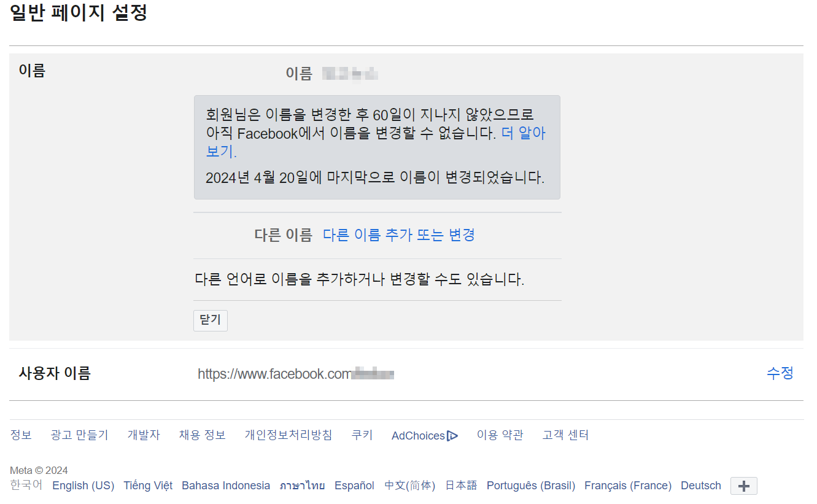Select Tiếng Việt as the language
The height and width of the screenshot is (504, 817).
(x=147, y=485)
